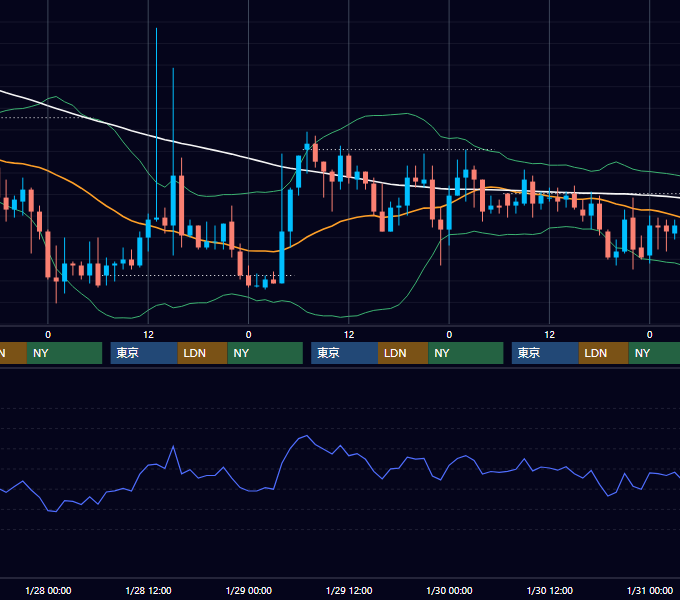Click the LDN session block on 1/30
Image resolution: width=680 pixels, height=600 pixels.
[x=604, y=353]
